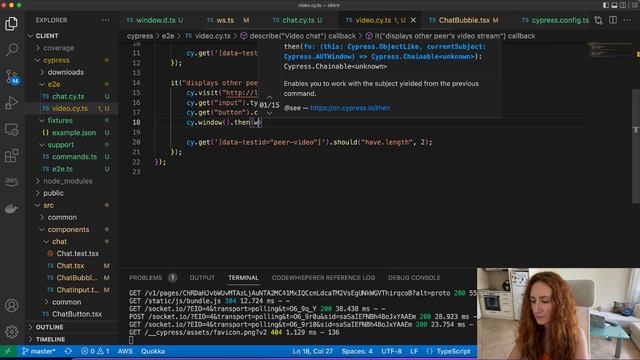This screenshot has width=640, height=360.
Task: Open the Search view in activity bar
Action: coord(11,49)
